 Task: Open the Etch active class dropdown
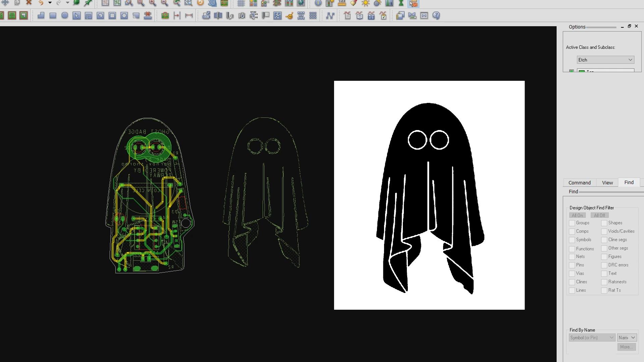[x=605, y=60]
